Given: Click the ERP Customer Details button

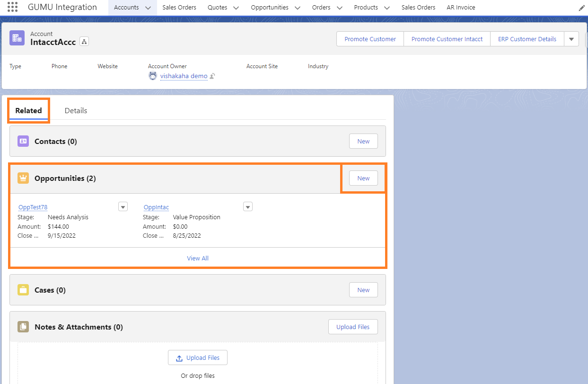Looking at the screenshot, I should point(527,39).
